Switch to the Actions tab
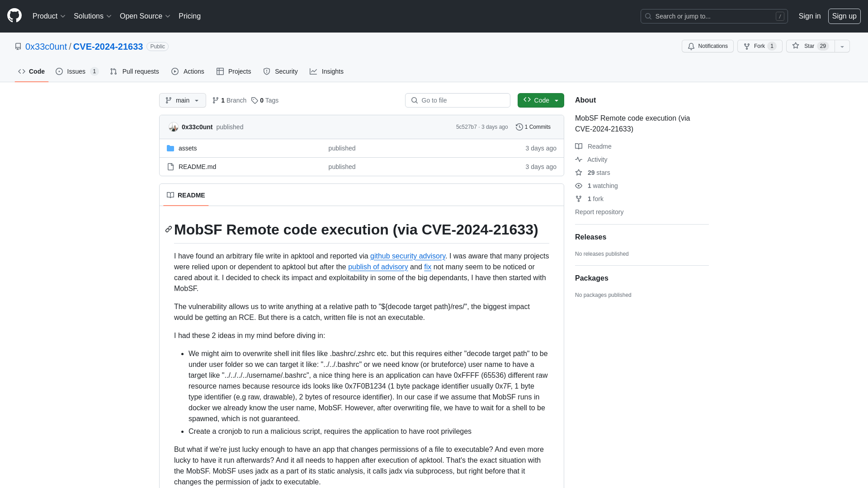 [x=188, y=71]
